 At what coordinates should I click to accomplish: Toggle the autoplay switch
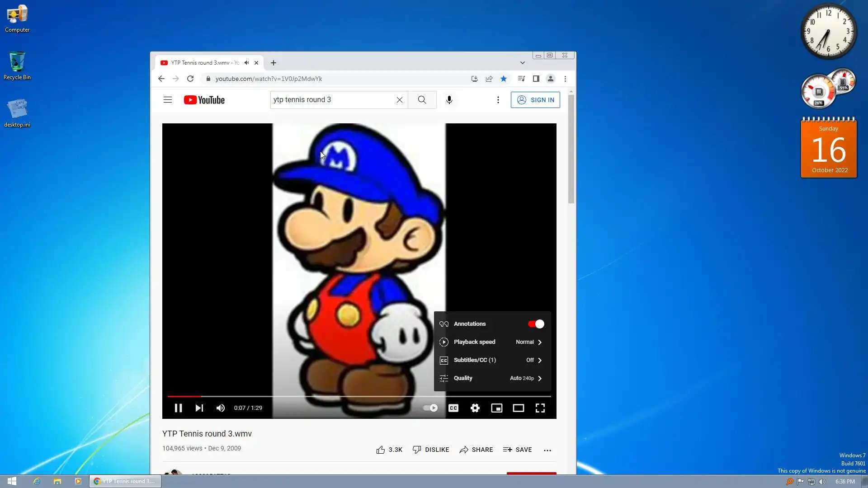click(430, 408)
